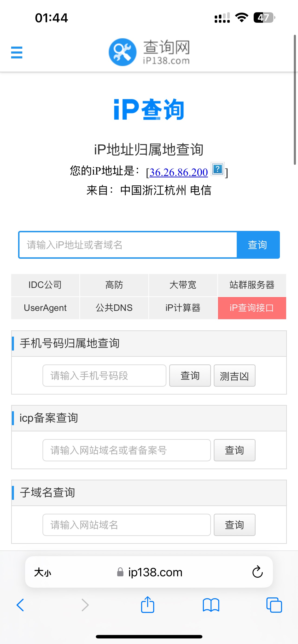Click the page scrollbar
298x644 pixels.
(x=295, y=100)
